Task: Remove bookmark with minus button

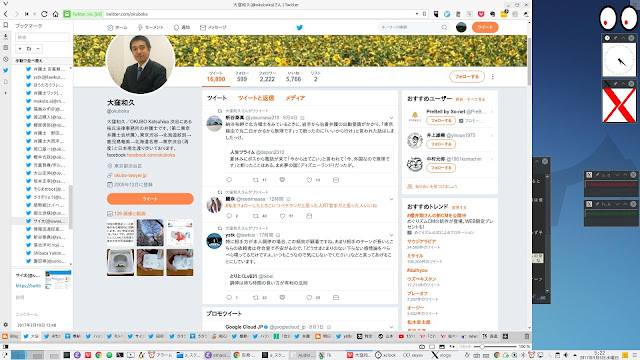Action: click(38, 49)
